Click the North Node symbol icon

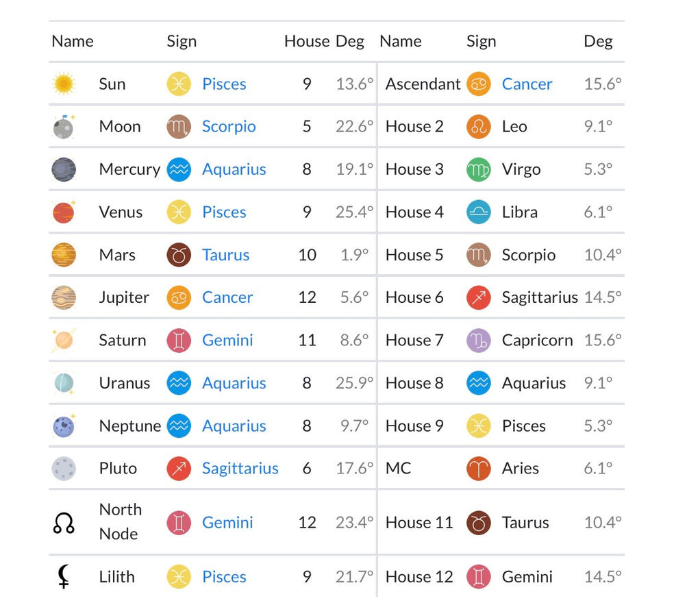point(64,523)
